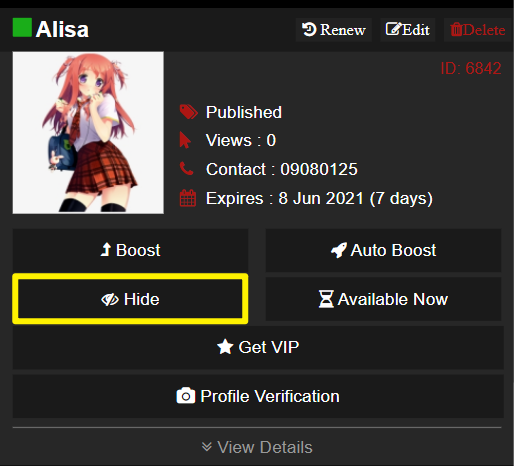514x466 pixels.
Task: Expand View Details section
Action: (257, 447)
